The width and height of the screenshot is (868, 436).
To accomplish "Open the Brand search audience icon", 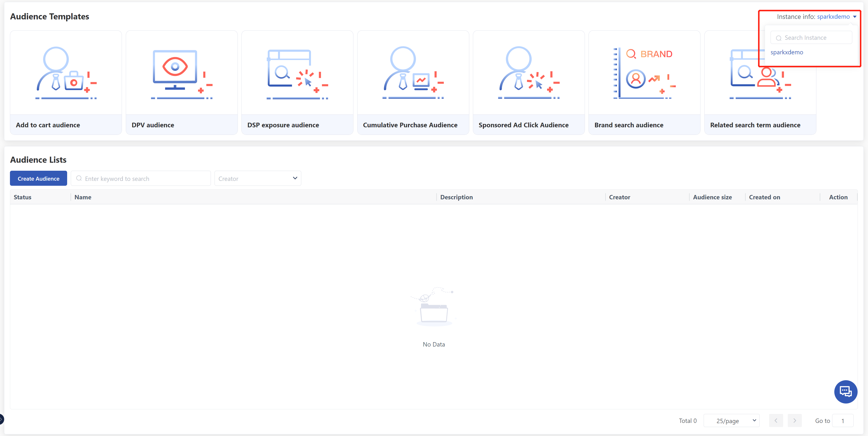I will tap(644, 73).
